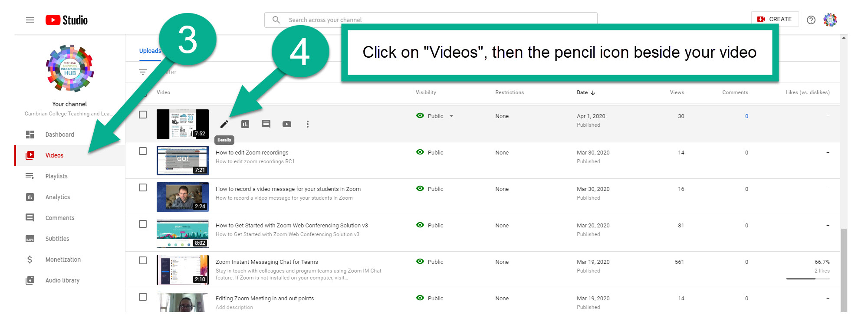Image resolution: width=868 pixels, height=322 pixels.
Task: Open the 7:21 video thumbnail
Action: (x=183, y=161)
